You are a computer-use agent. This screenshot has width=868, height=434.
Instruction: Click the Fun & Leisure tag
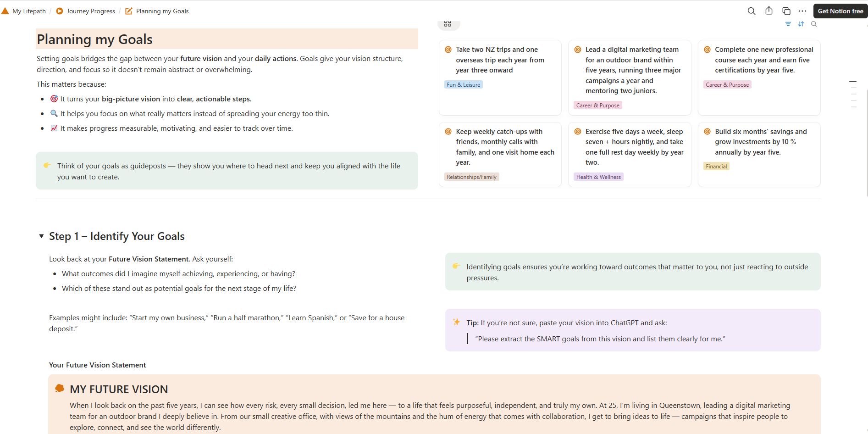(x=463, y=85)
